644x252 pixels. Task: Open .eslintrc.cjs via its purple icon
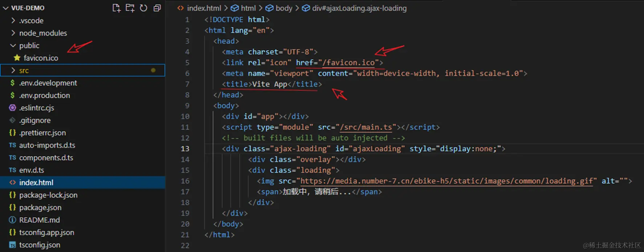click(x=12, y=108)
